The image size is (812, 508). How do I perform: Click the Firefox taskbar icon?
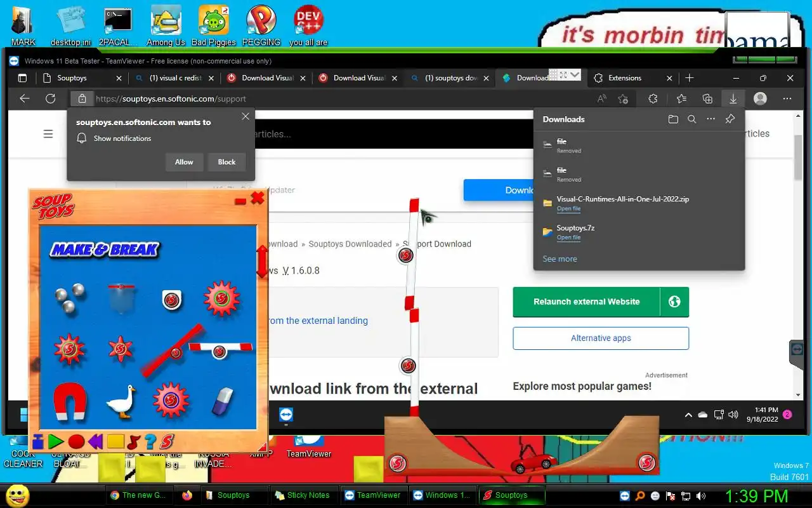[187, 495]
